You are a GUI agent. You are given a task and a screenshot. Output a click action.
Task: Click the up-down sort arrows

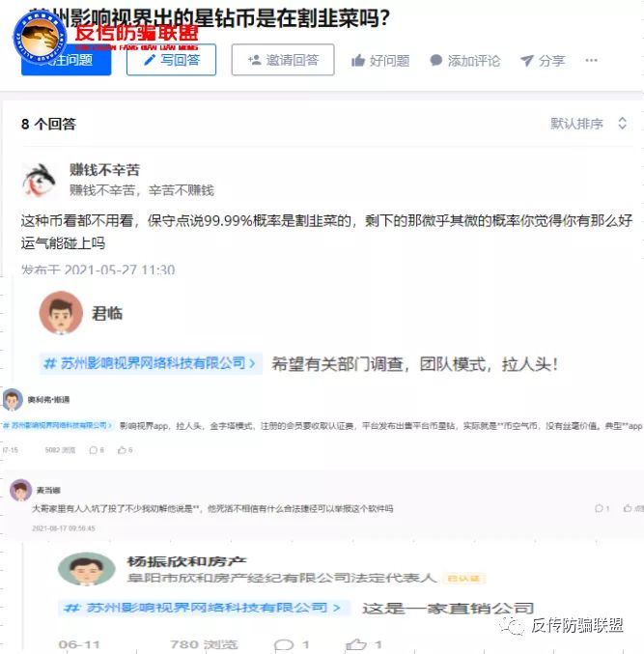(x=623, y=124)
